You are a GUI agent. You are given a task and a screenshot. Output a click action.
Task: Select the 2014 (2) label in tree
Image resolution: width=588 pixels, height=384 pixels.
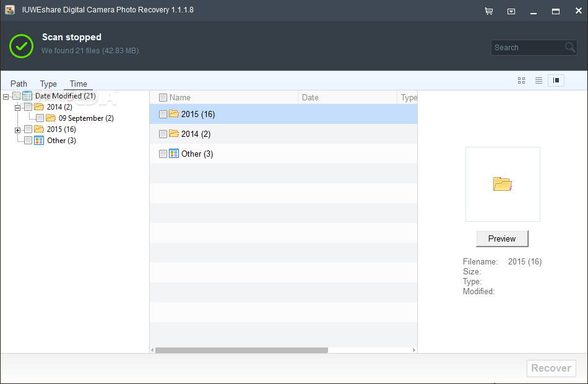(x=59, y=107)
